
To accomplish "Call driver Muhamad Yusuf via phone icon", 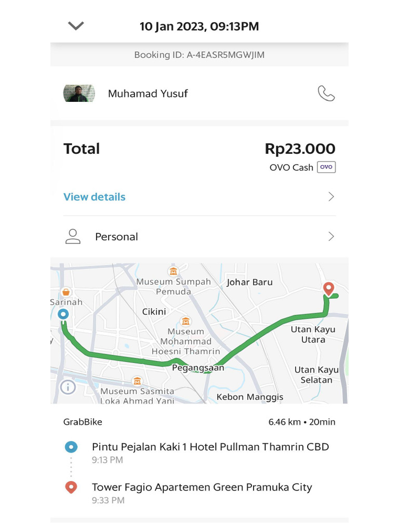I will (326, 94).
